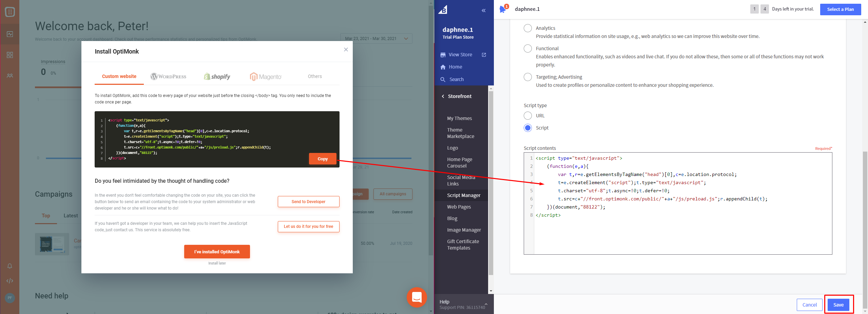Click the Impressions stat label
Screen dimensions: 868x314
tap(53, 62)
